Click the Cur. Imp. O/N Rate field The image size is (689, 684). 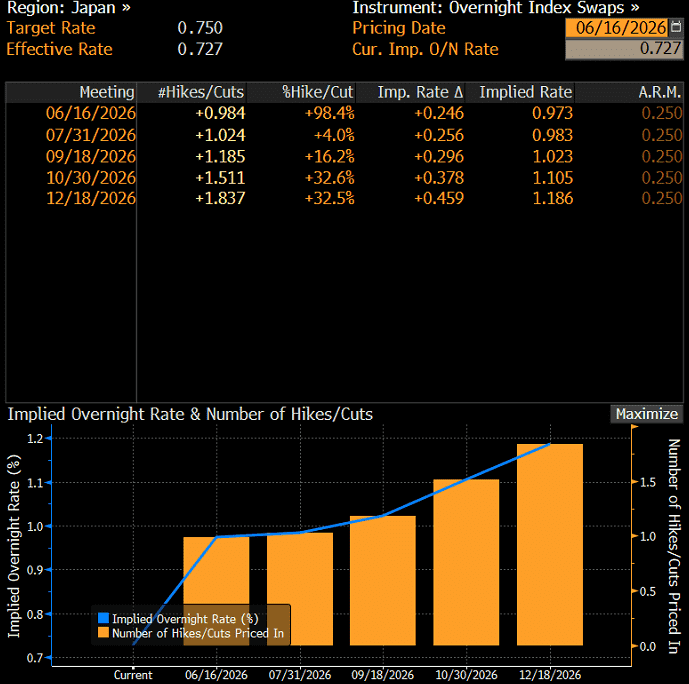pos(624,49)
